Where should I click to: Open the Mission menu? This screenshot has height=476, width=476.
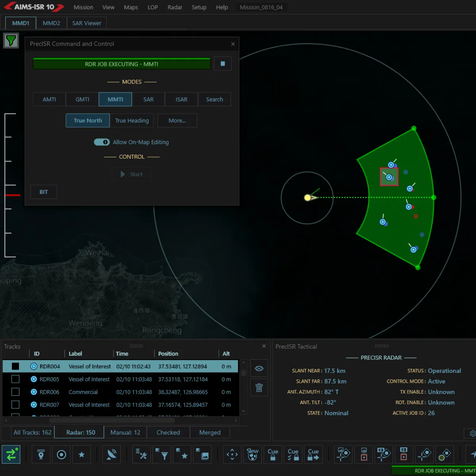[x=83, y=7]
